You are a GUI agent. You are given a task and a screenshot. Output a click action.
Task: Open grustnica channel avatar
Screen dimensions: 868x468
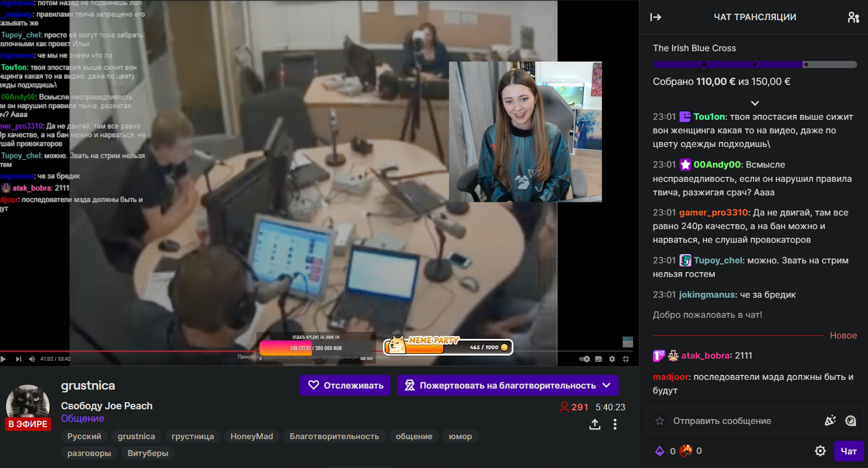click(28, 407)
